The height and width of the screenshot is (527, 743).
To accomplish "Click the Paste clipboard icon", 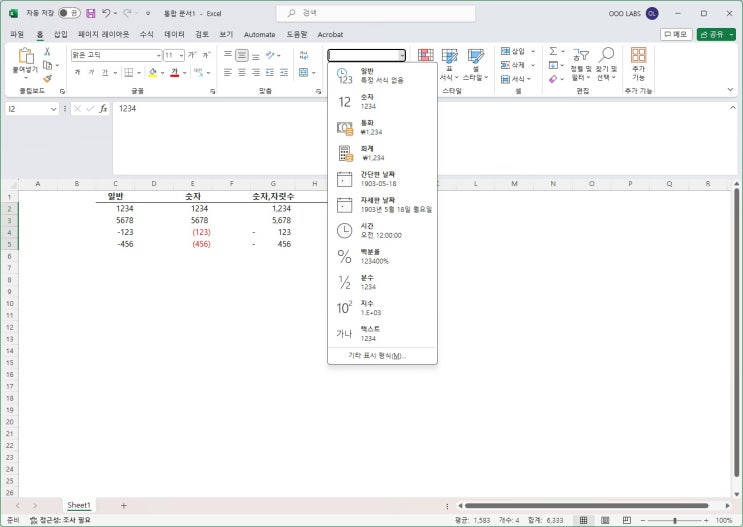I will click(x=26, y=56).
